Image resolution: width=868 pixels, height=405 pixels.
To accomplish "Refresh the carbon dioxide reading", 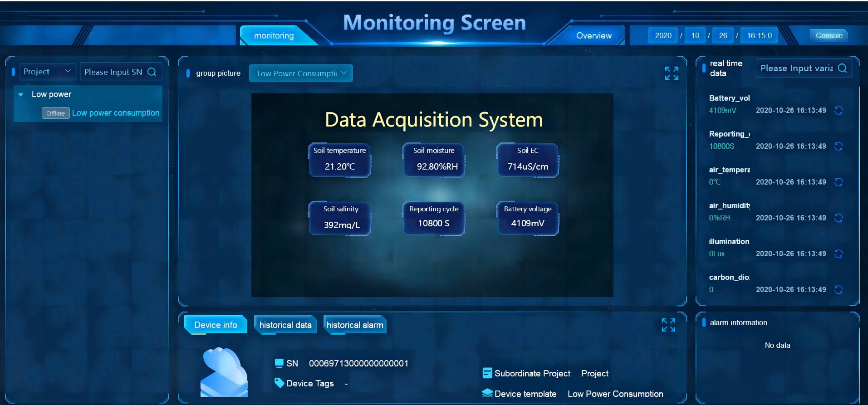I will point(839,290).
